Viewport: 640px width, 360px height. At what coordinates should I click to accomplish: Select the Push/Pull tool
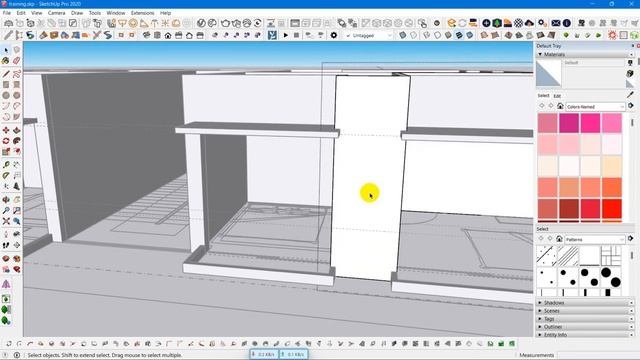click(x=16, y=130)
